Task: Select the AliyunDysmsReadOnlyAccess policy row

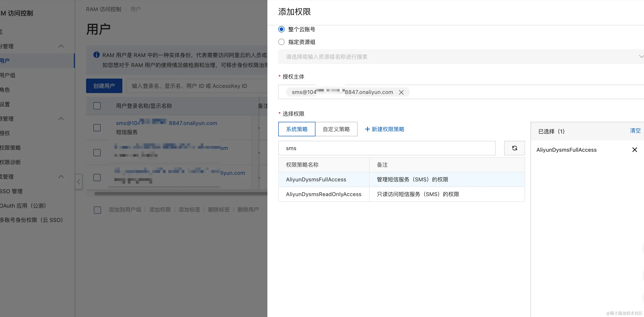Action: tap(324, 194)
